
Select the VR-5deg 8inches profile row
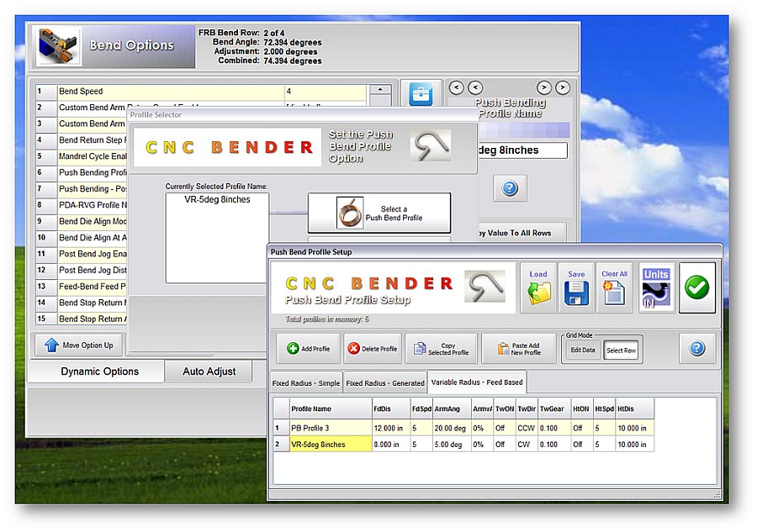tap(330, 444)
